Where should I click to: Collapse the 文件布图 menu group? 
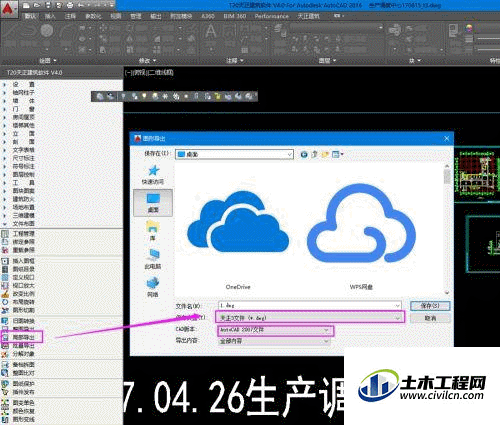coord(4,224)
